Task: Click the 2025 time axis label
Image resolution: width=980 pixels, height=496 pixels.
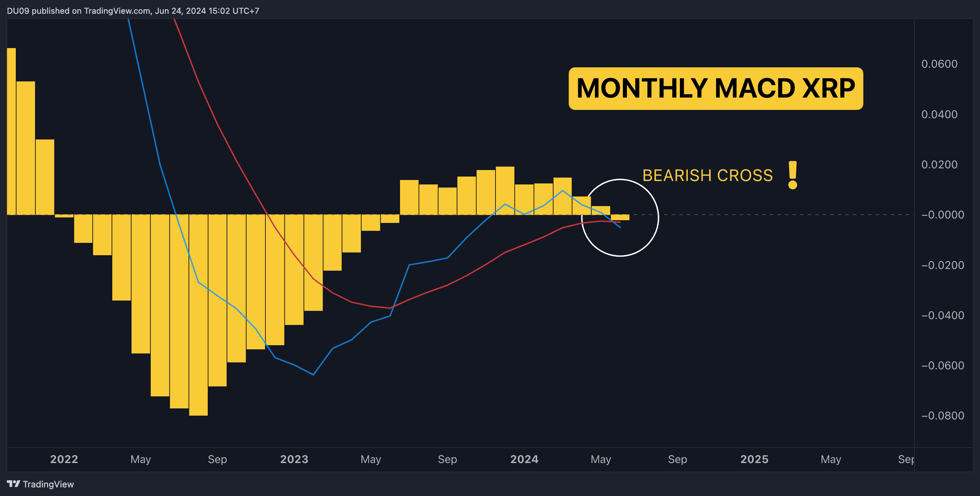Action: [x=754, y=459]
